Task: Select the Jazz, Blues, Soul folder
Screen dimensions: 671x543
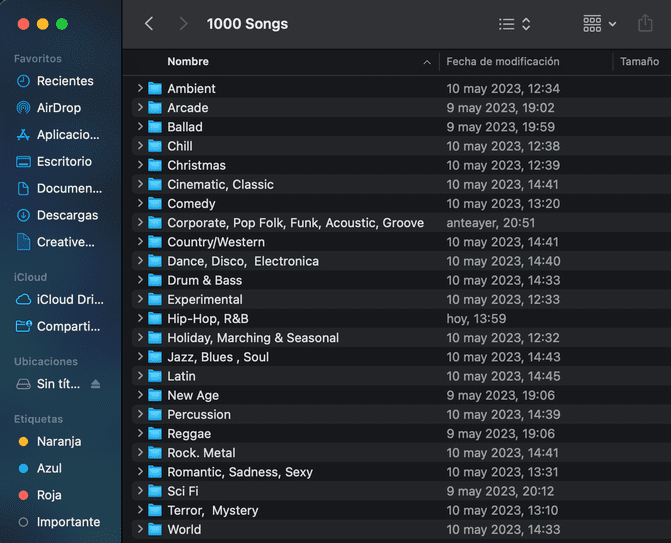Action: tap(401, 357)
